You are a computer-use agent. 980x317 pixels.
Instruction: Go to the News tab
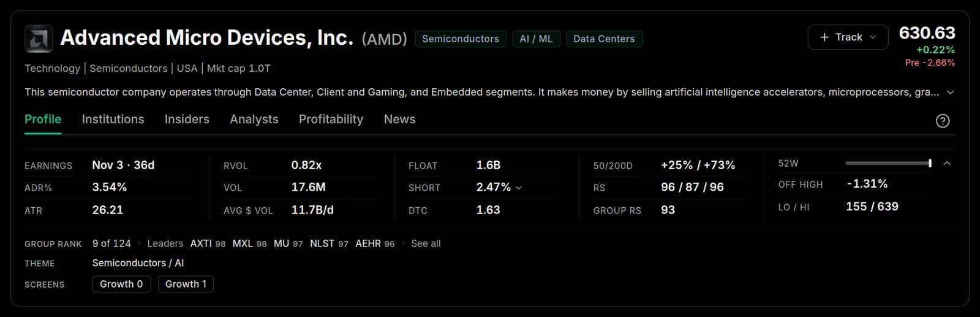(x=399, y=120)
